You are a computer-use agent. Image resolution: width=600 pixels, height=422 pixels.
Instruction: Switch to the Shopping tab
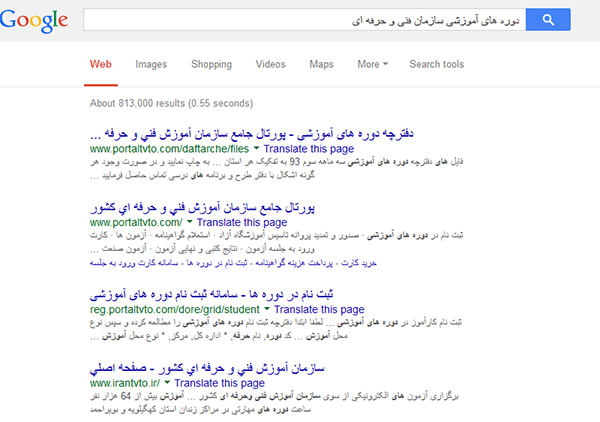coord(211,64)
